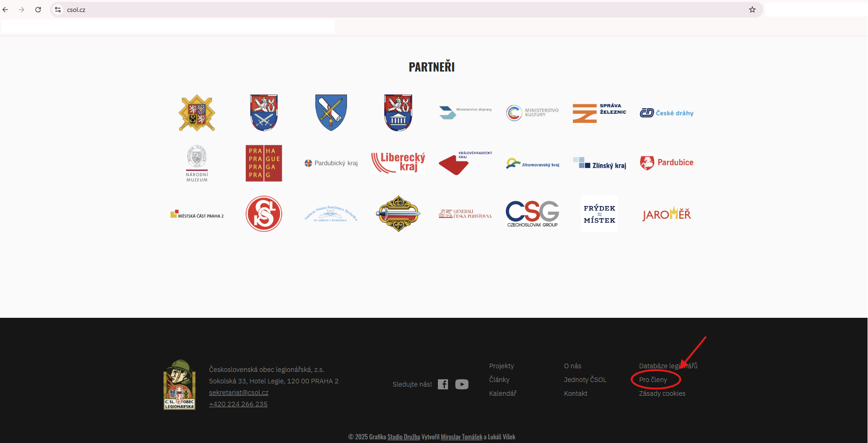This screenshot has width=868, height=443.
Task: View site information icon beside URL
Action: 58,10
